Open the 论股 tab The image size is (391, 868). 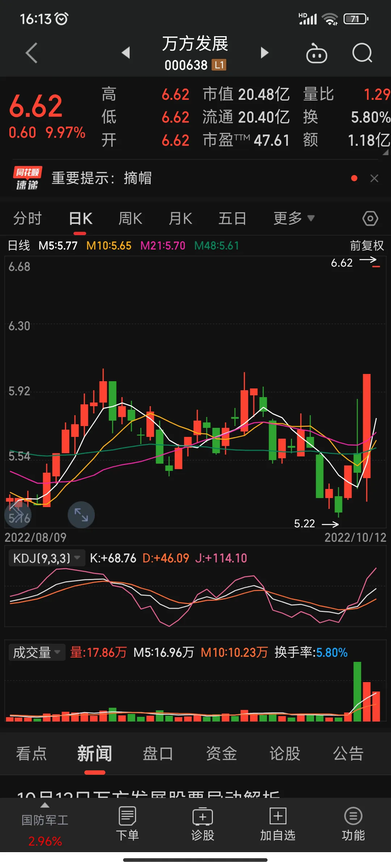285,754
